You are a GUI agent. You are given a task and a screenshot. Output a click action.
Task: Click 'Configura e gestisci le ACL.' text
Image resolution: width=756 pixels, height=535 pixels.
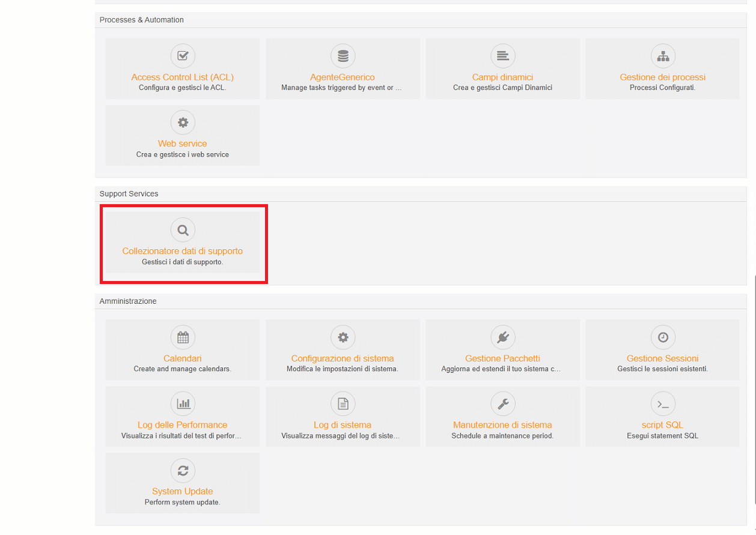(x=183, y=88)
